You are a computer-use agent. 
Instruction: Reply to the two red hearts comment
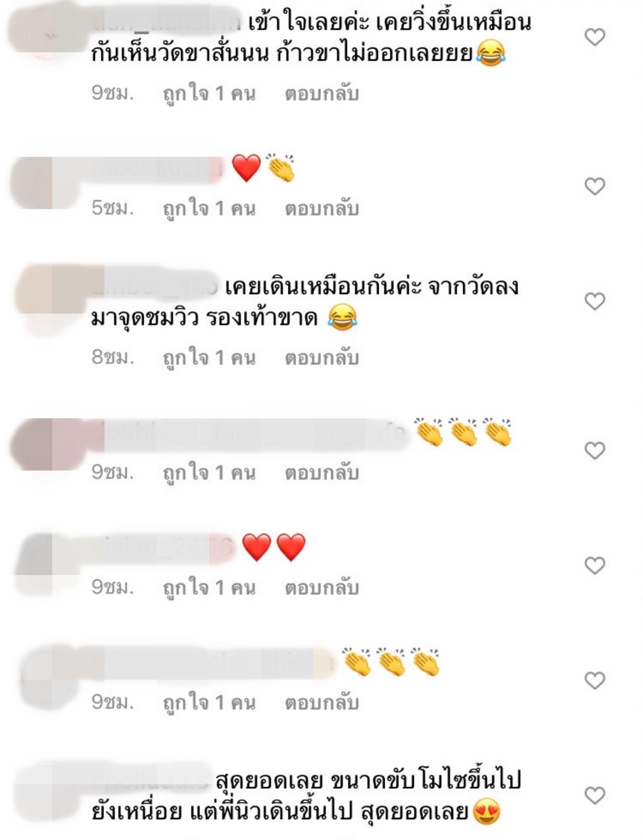pos(322,588)
